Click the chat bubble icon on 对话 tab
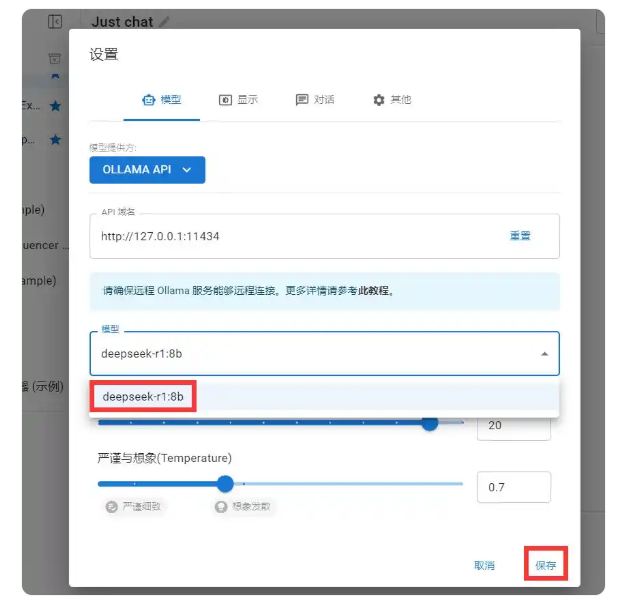The height and width of the screenshot is (606, 618). click(x=302, y=100)
